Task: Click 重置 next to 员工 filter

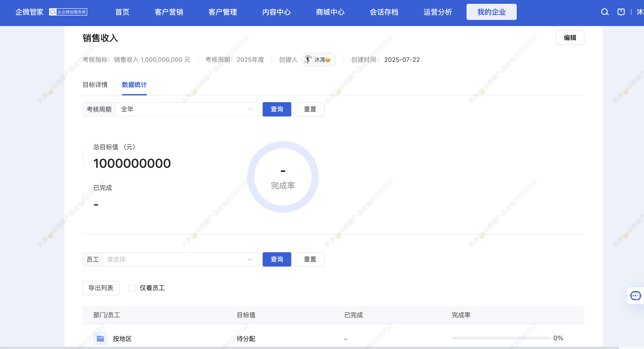Action: coord(310,259)
